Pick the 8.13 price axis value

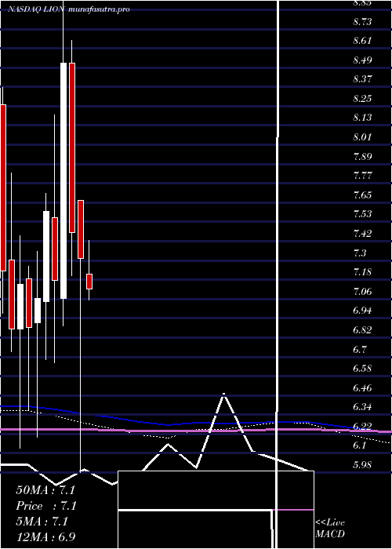[x=362, y=118]
